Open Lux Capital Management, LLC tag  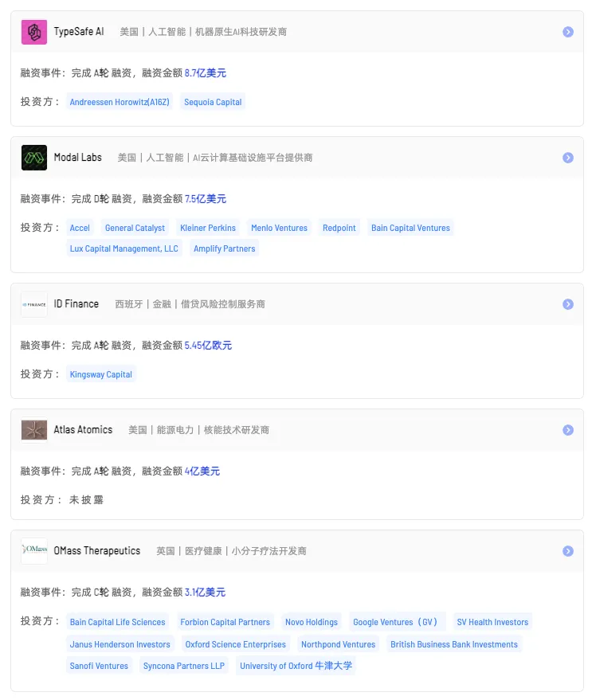click(123, 248)
